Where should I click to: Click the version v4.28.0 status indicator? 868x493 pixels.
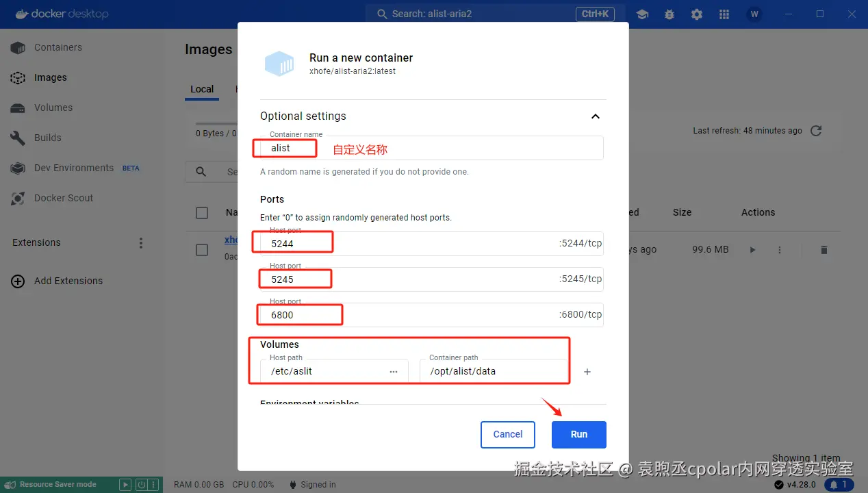click(796, 485)
